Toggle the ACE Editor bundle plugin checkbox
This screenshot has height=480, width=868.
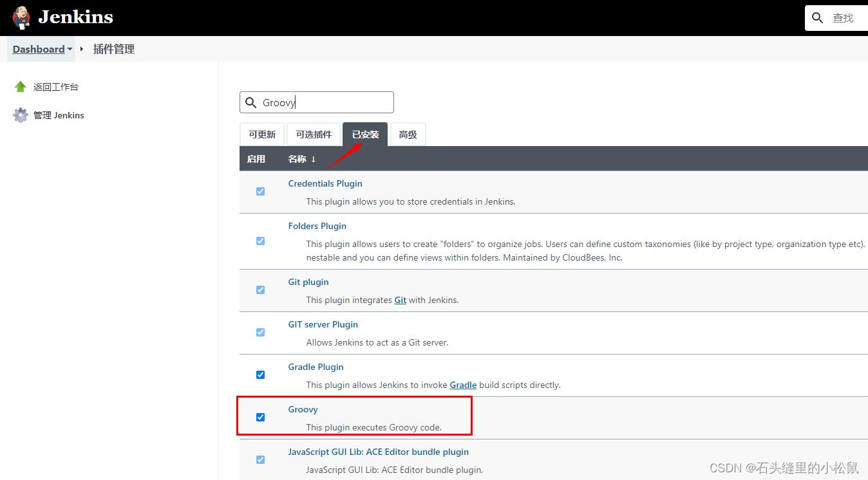click(260, 459)
